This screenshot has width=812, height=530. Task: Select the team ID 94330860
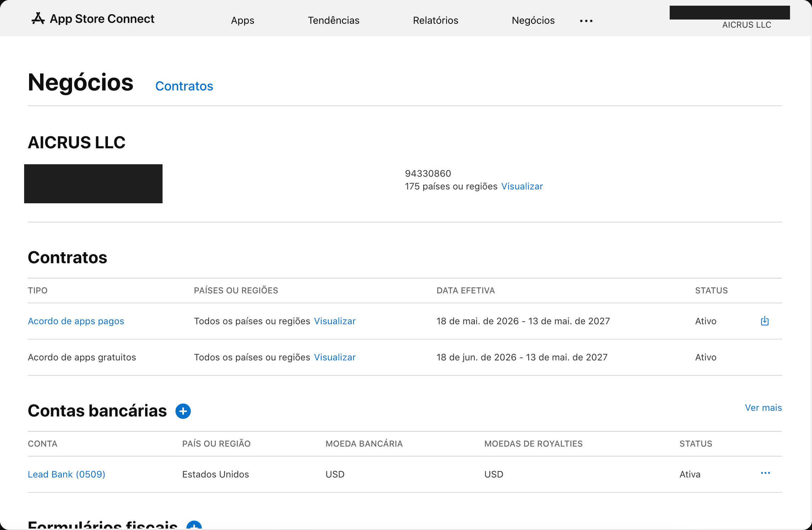(428, 173)
